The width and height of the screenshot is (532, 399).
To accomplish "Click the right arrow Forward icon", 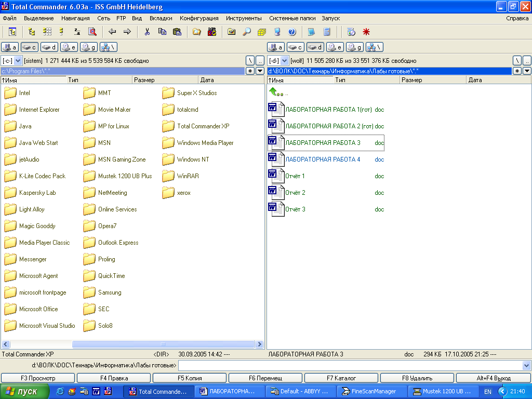I will [x=127, y=32].
